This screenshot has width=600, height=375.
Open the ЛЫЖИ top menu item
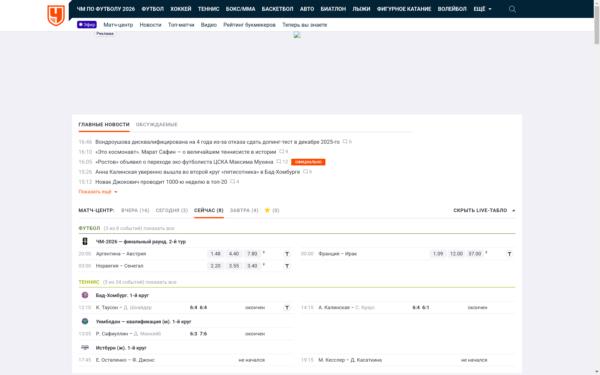click(x=361, y=9)
